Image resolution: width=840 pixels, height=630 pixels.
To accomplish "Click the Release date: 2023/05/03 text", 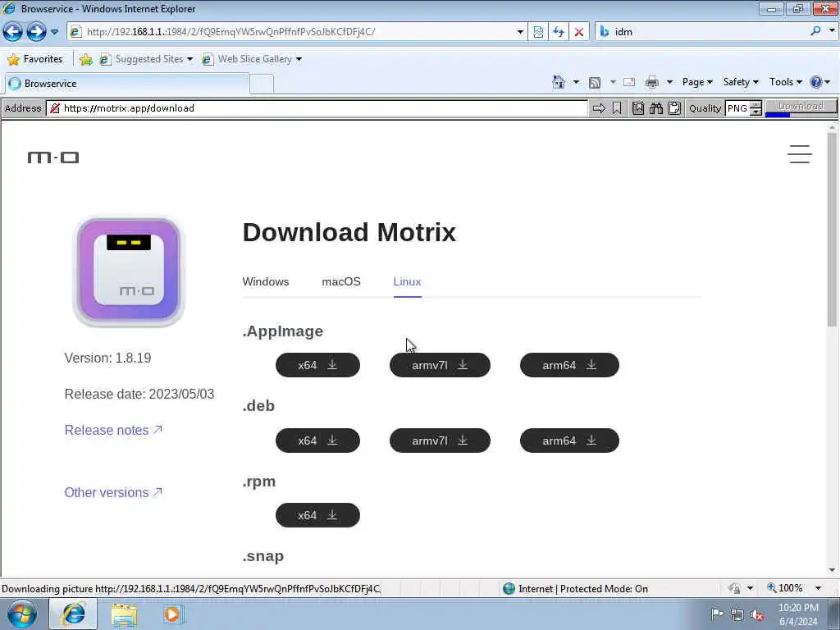I will (x=139, y=395).
